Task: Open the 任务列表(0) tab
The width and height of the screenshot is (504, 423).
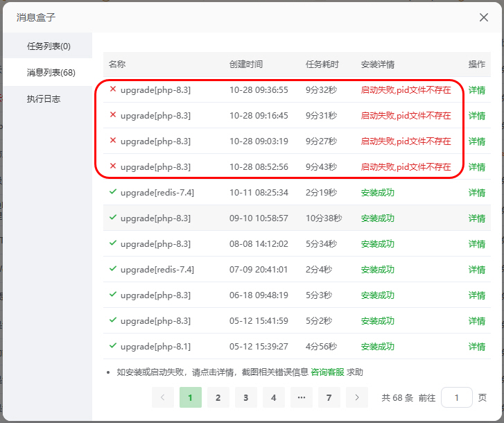Action: pyautogui.click(x=49, y=46)
